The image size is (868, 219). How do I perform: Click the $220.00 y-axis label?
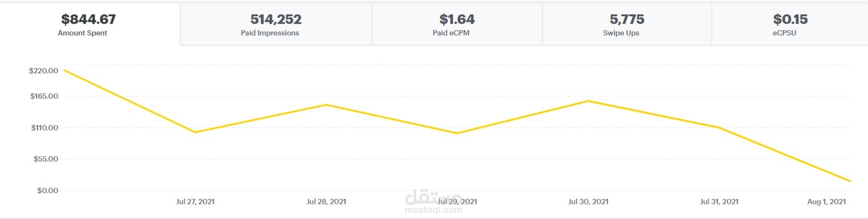click(x=44, y=70)
